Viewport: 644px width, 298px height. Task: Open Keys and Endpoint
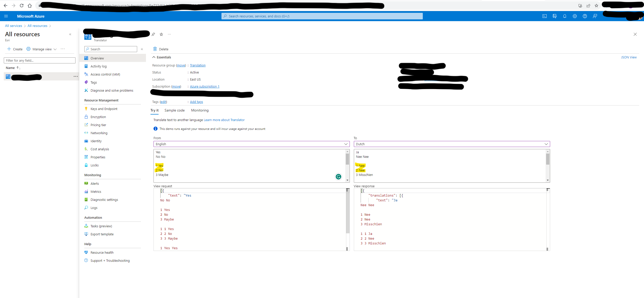104,109
